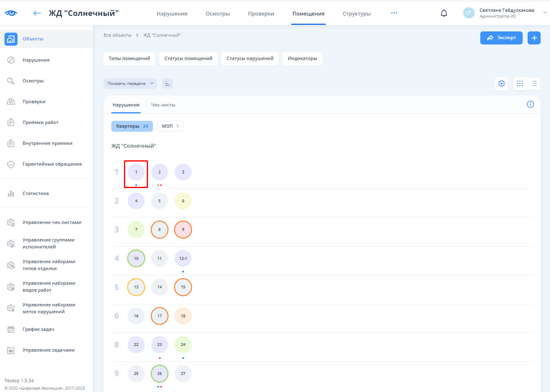Click the notification bell icon
The image size is (550, 392).
tap(444, 13)
